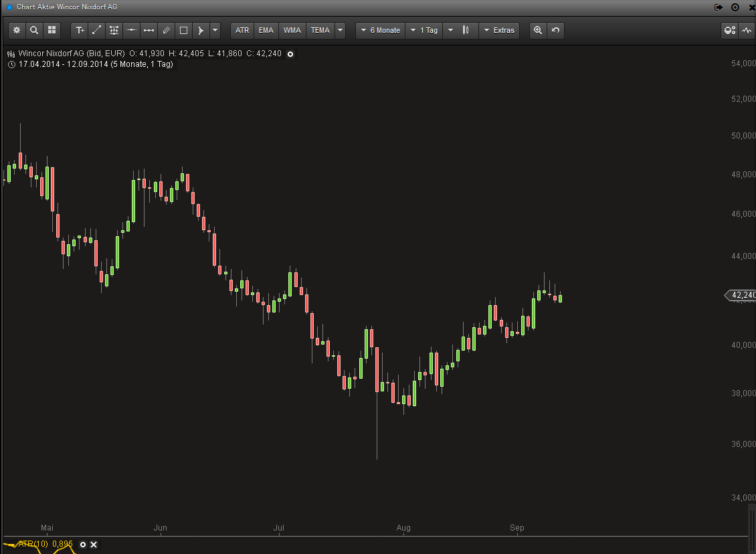Expand the 6 Monate time range dropdown
This screenshot has height=554, width=756.
[380, 30]
